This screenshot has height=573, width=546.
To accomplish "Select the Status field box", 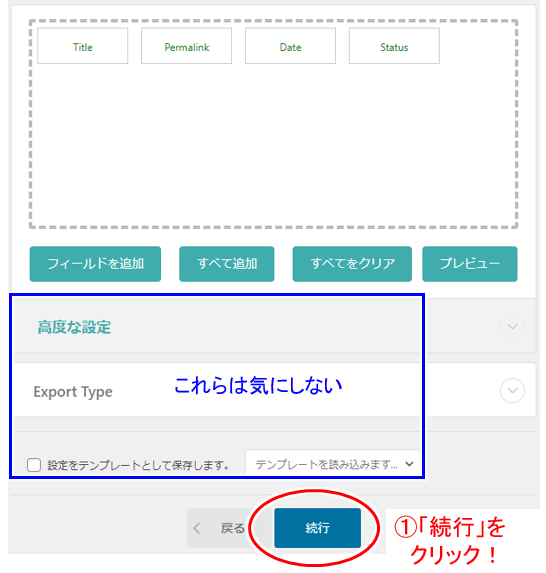I will pos(394,46).
